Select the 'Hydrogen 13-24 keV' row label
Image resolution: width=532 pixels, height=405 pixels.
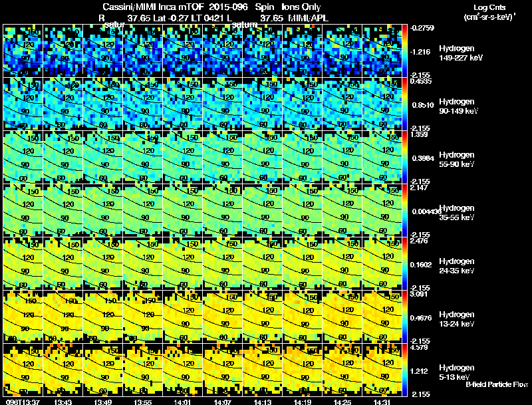click(x=457, y=319)
